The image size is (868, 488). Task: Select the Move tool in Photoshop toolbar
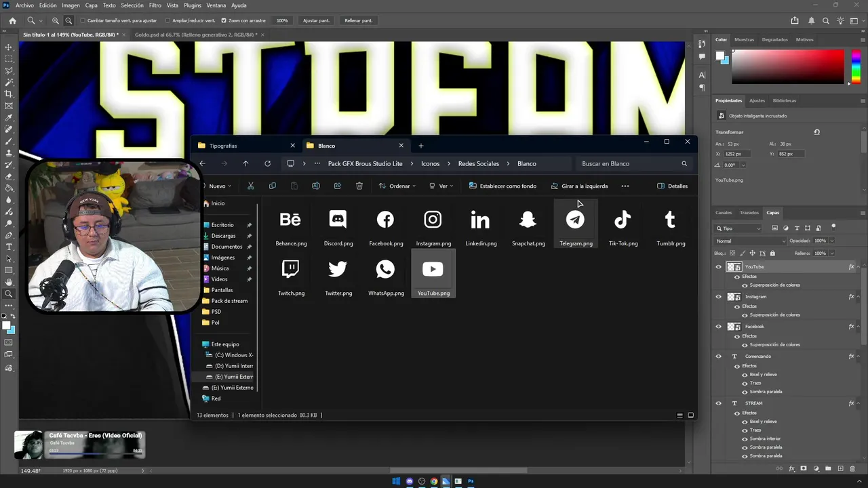coord(9,47)
